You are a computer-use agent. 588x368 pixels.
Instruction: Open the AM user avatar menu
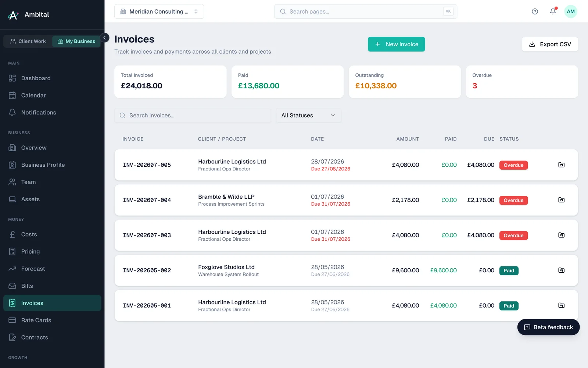pyautogui.click(x=571, y=11)
